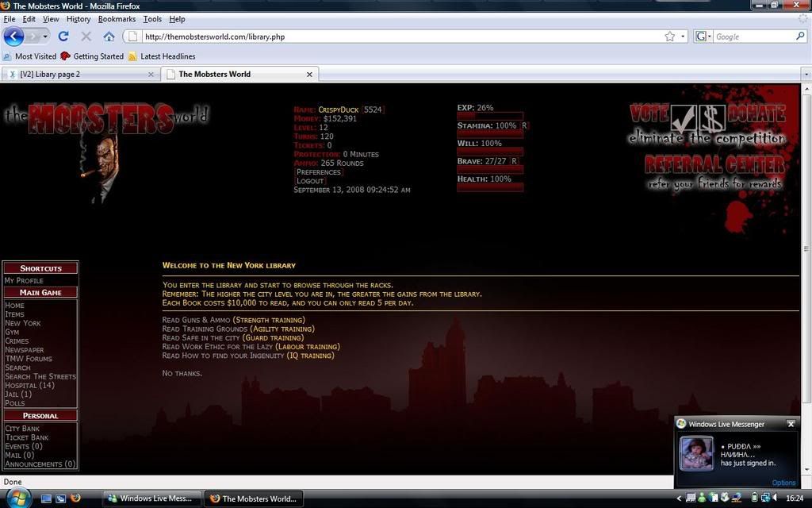Viewport: 812px width, 508px height.
Task: Open the back/forward history dropdown arrow
Action: pyautogui.click(x=45, y=37)
